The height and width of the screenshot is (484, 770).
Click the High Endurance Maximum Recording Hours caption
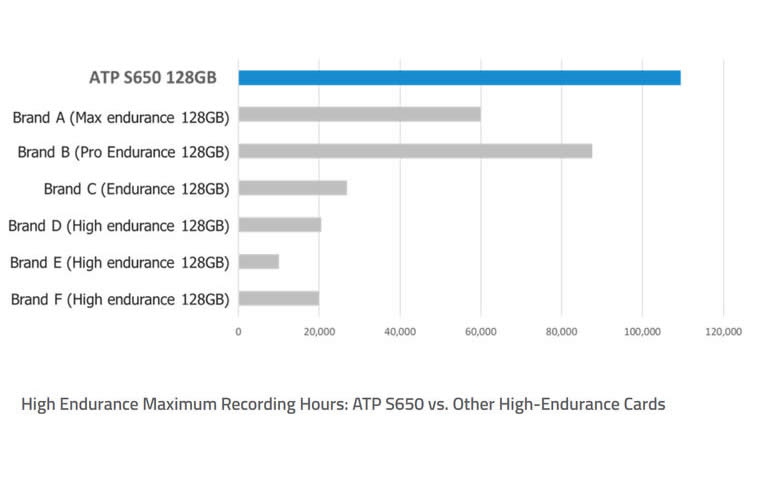(x=343, y=405)
